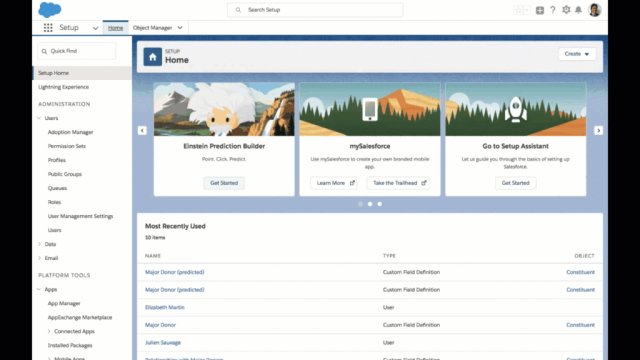Image resolution: width=640 pixels, height=360 pixels.
Task: Select the first carousel dot
Action: pos(360,204)
